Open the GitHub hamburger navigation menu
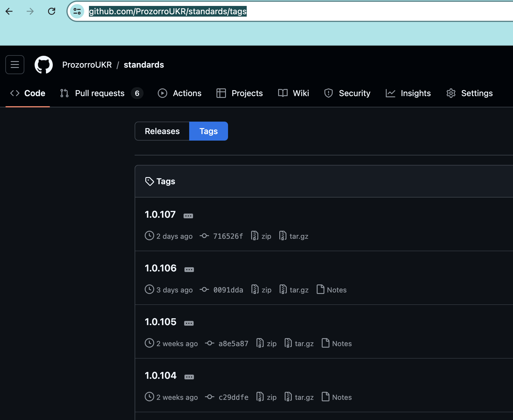Viewport: 513px width, 420px height. tap(15, 65)
